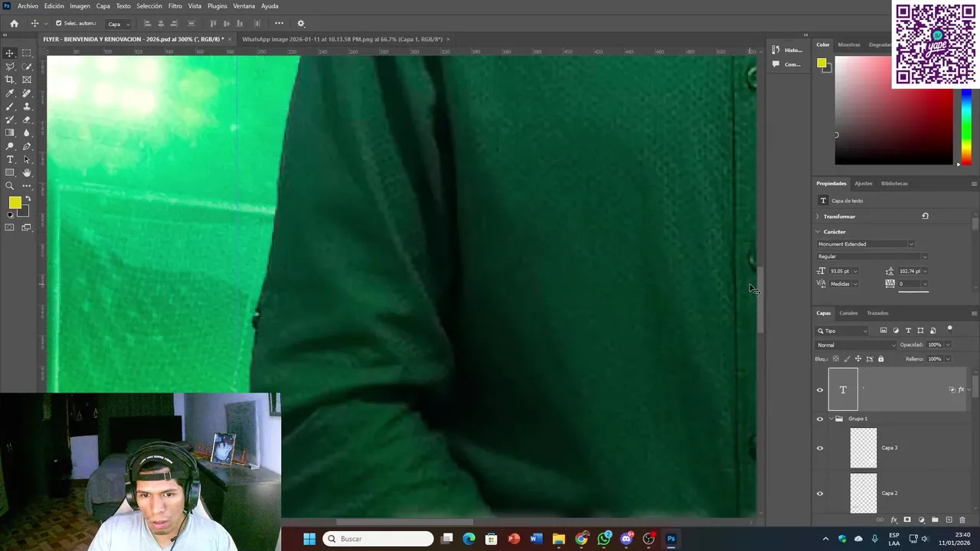Click the foreground yellow color swatch

[x=15, y=203]
